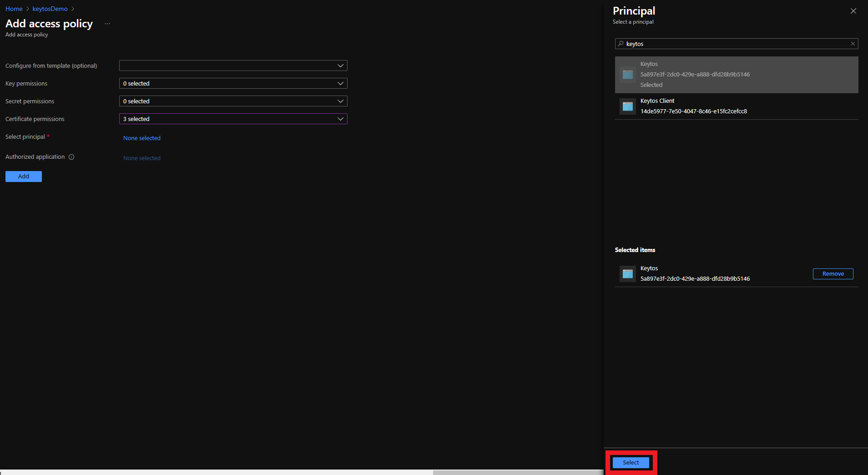The image size is (868, 475).
Task: Expand Configure from template dropdown
Action: [233, 66]
